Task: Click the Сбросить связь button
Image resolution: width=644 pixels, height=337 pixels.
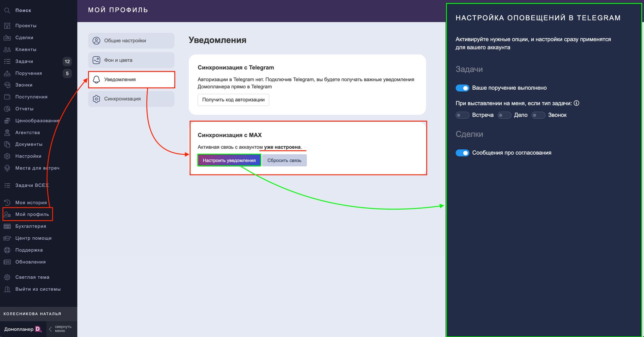Action: point(284,160)
